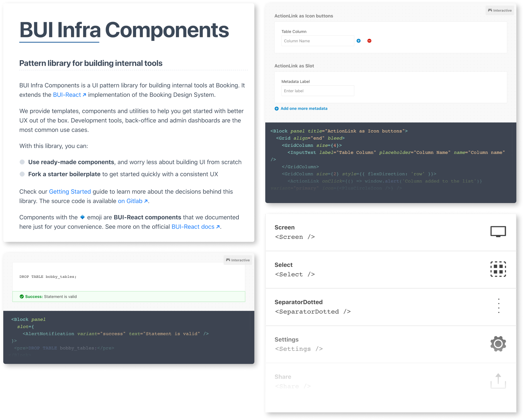Open the Getting Started guide link
The image size is (524, 420).
click(70, 192)
